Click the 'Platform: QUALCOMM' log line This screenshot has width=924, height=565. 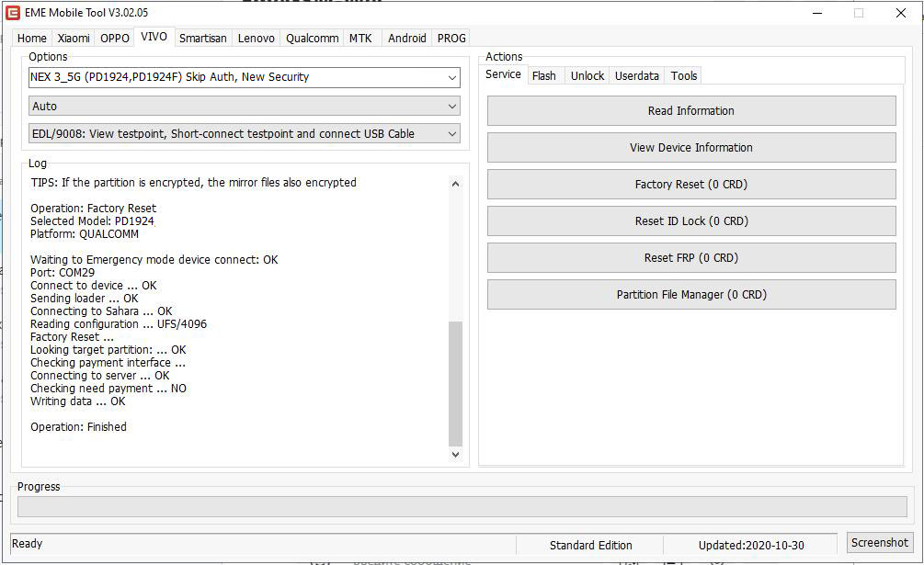tap(85, 234)
